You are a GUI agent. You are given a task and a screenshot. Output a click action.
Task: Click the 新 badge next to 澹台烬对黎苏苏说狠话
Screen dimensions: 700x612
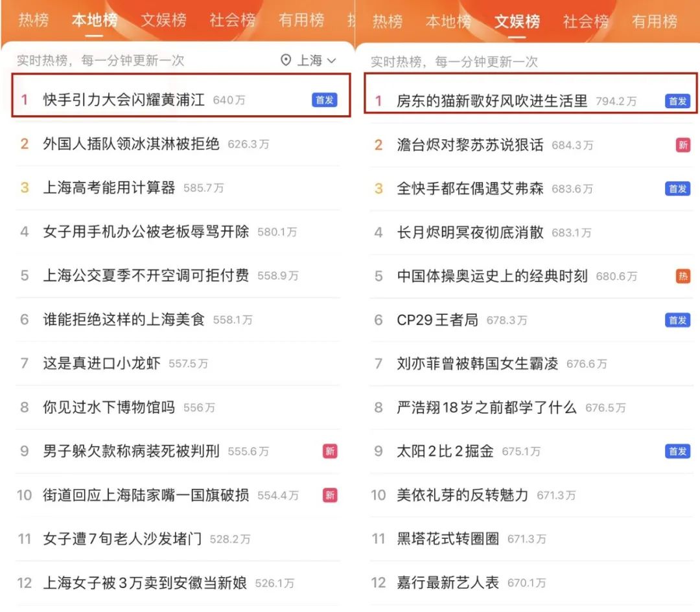(682, 145)
